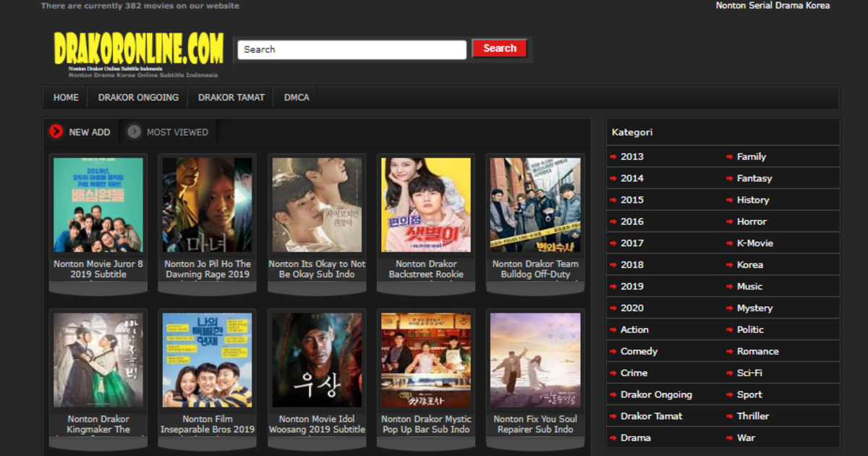The height and width of the screenshot is (456, 868).
Task: Browse the Romance category
Action: (x=757, y=351)
